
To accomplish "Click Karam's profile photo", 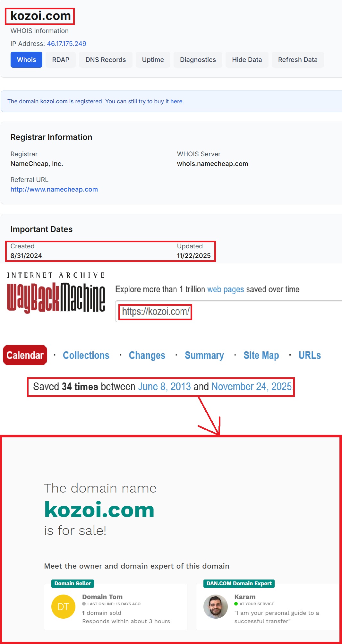I will click(x=215, y=606).
